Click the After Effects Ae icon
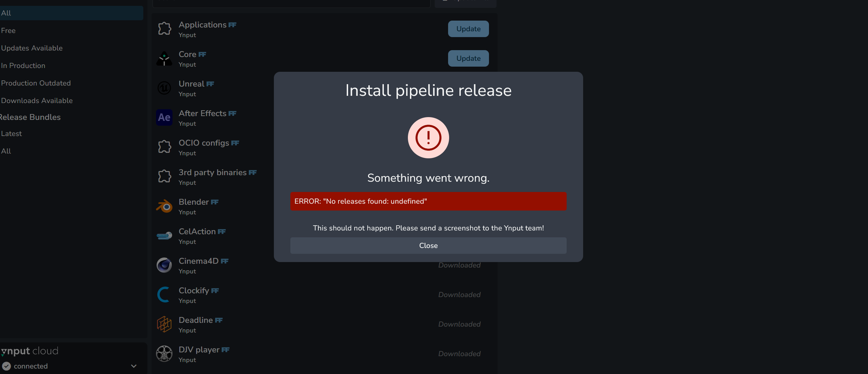This screenshot has width=868, height=374. [x=164, y=117]
